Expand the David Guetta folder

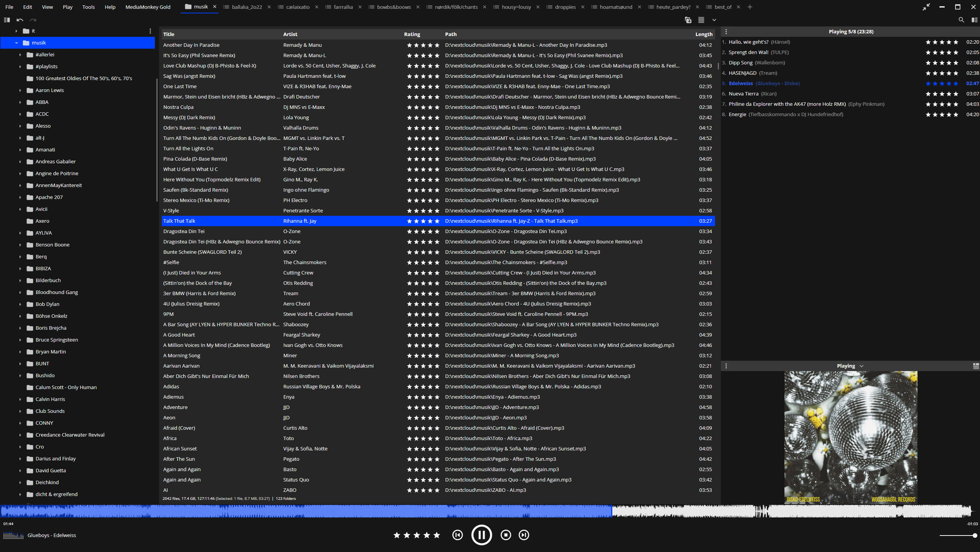(x=20, y=471)
